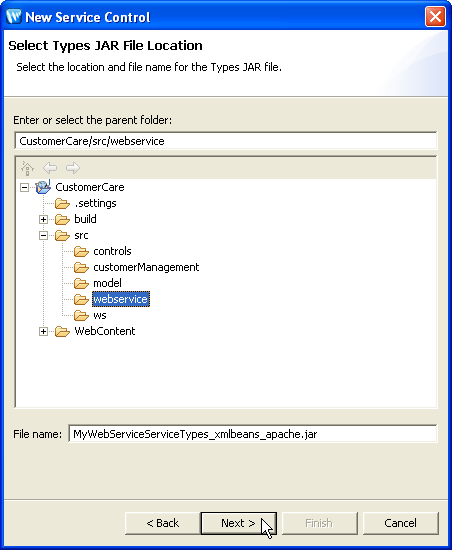
Task: Collapse the CustomerCare project node
Action: [24, 187]
